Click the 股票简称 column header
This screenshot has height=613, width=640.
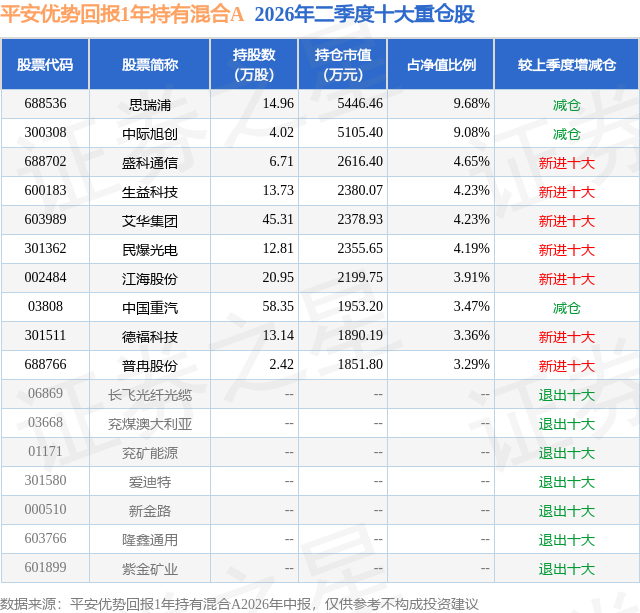click(x=150, y=64)
